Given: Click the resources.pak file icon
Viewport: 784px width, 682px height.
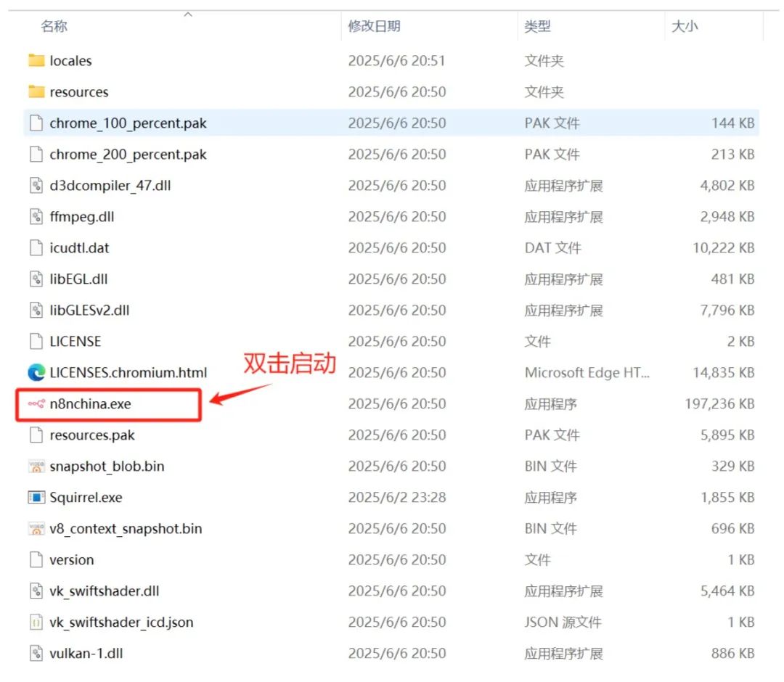Looking at the screenshot, I should point(36,435).
